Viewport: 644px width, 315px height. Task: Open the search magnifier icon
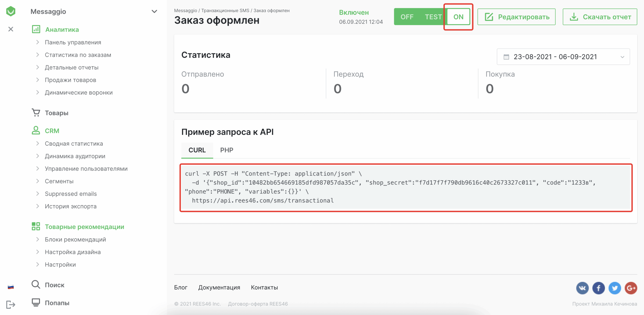[x=36, y=285]
